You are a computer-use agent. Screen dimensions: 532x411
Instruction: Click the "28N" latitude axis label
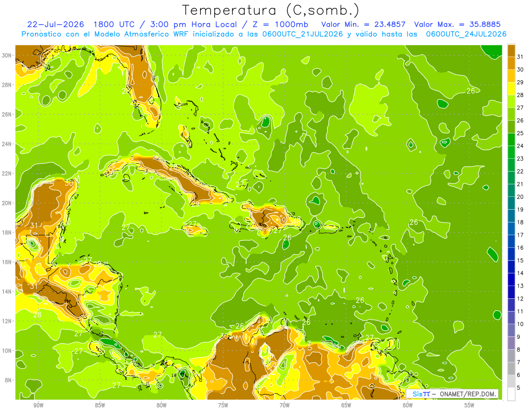pyautogui.click(x=7, y=85)
